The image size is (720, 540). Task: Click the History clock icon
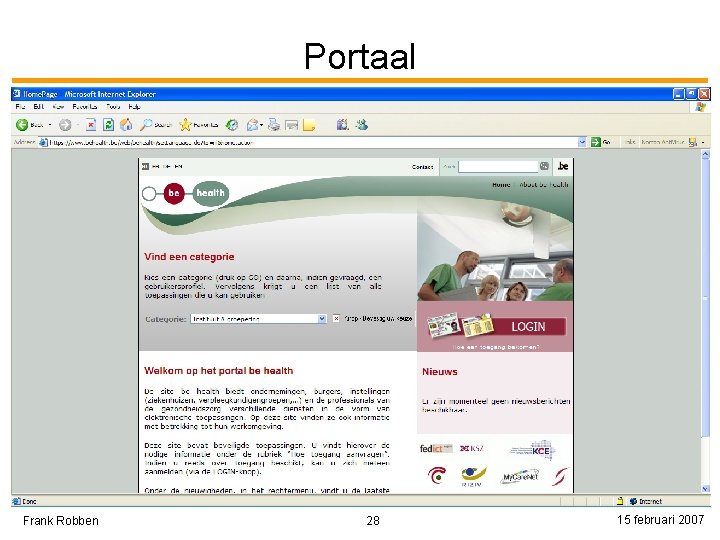232,125
